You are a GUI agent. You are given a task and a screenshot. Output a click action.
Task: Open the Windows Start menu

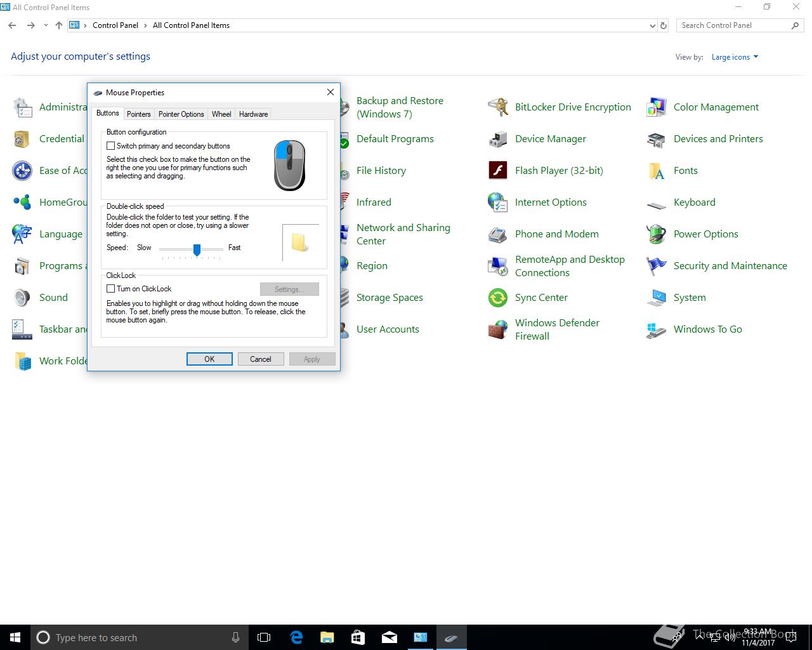pos(15,637)
